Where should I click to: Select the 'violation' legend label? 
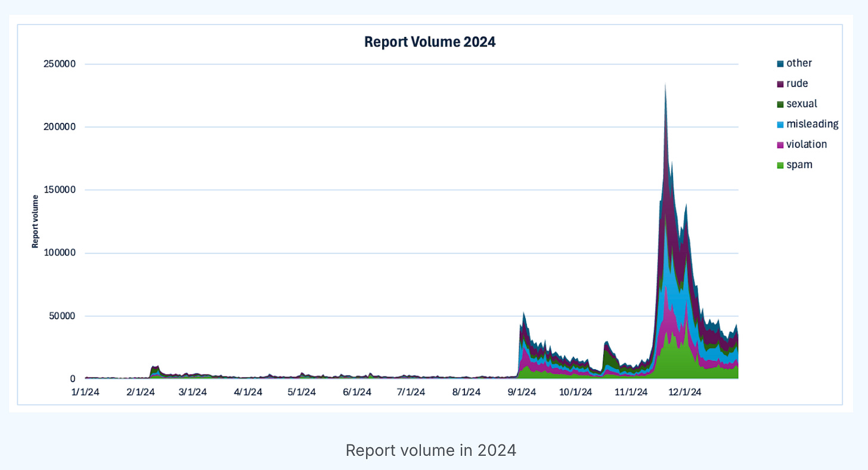click(807, 144)
